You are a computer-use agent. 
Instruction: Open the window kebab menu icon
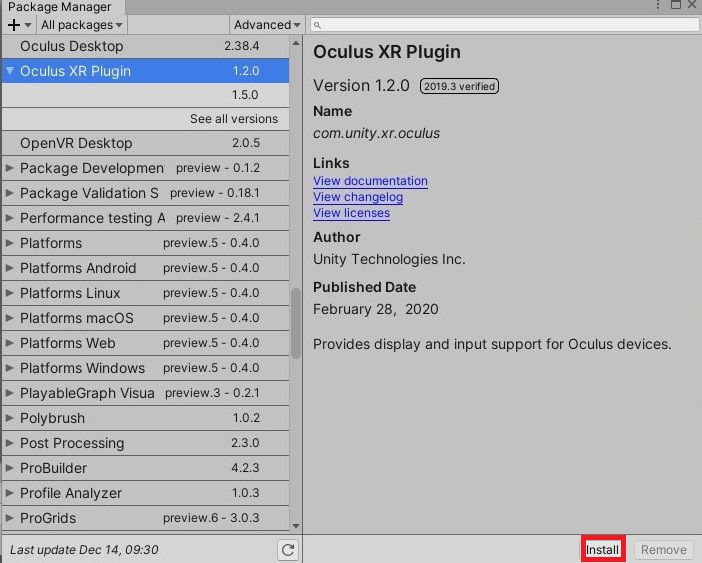point(658,4)
